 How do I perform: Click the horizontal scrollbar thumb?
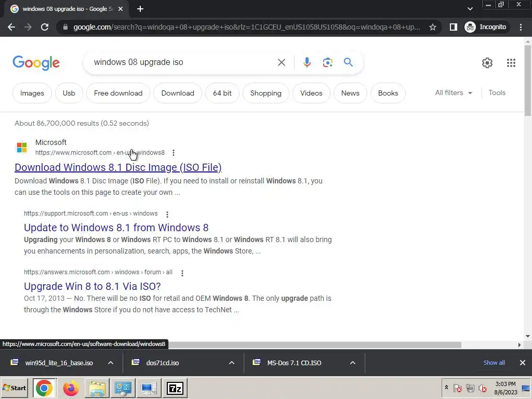click(315, 345)
